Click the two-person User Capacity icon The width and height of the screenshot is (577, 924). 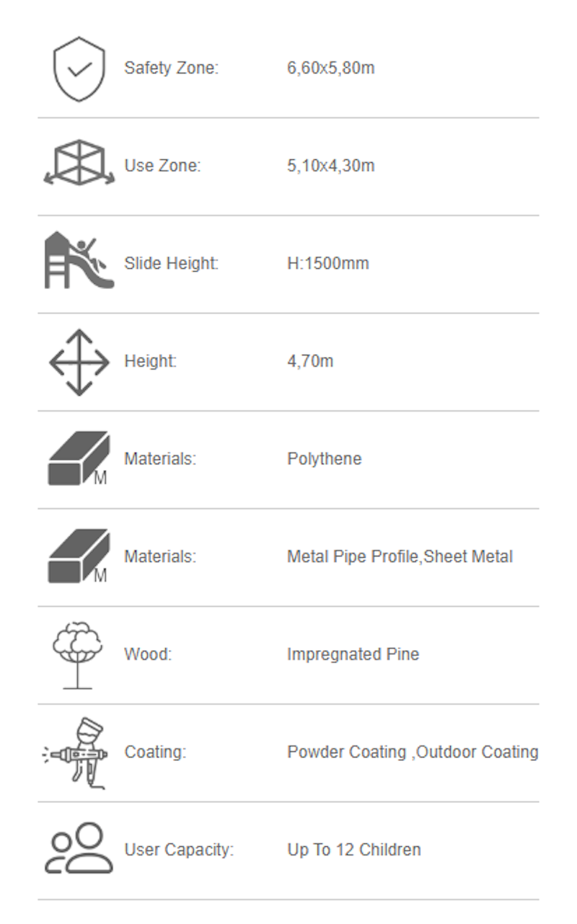tap(79, 849)
